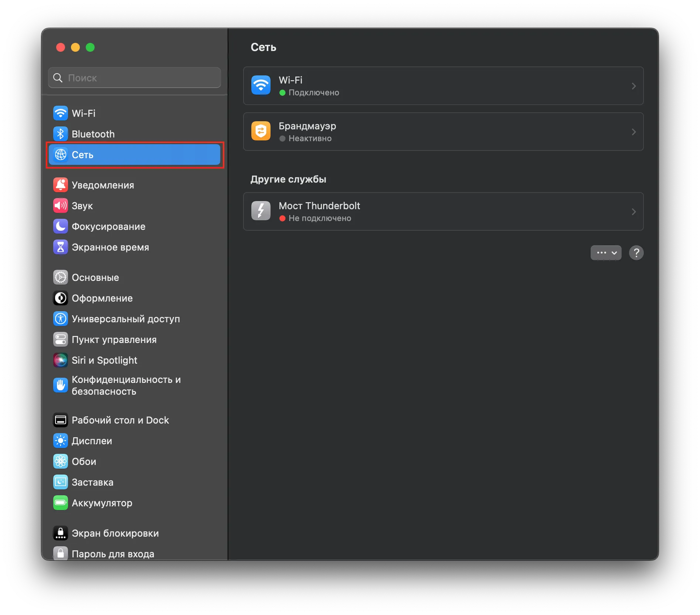The width and height of the screenshot is (700, 615).
Task: Click the question mark help button
Action: (636, 253)
